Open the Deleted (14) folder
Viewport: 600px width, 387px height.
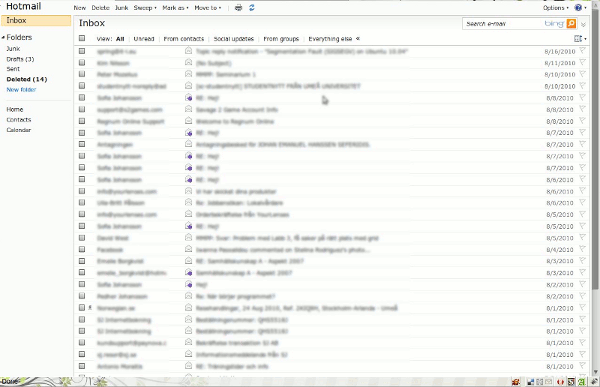27,79
